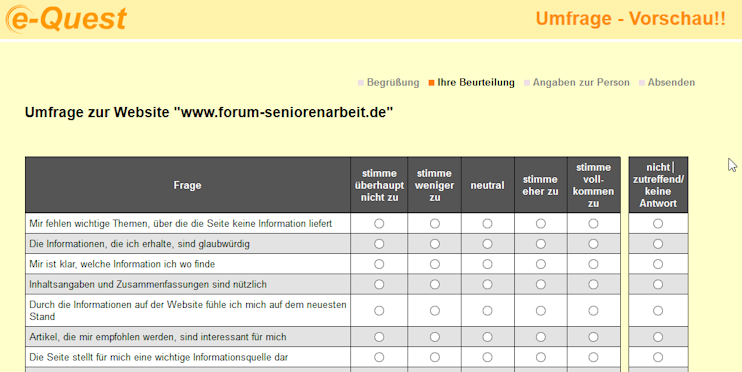Screen dimensions: 742x372
Task: Click the e-Quest logo
Action: pyautogui.click(x=66, y=19)
